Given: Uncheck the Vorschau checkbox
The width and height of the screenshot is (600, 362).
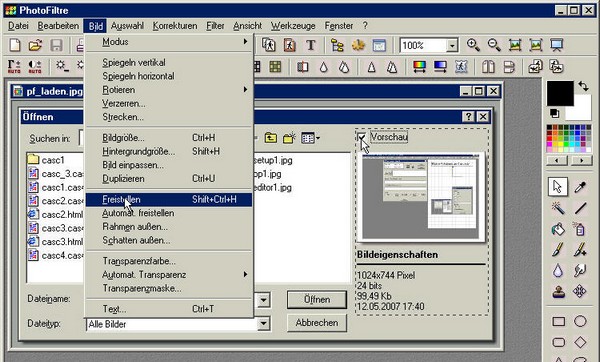Looking at the screenshot, I should click(x=362, y=137).
